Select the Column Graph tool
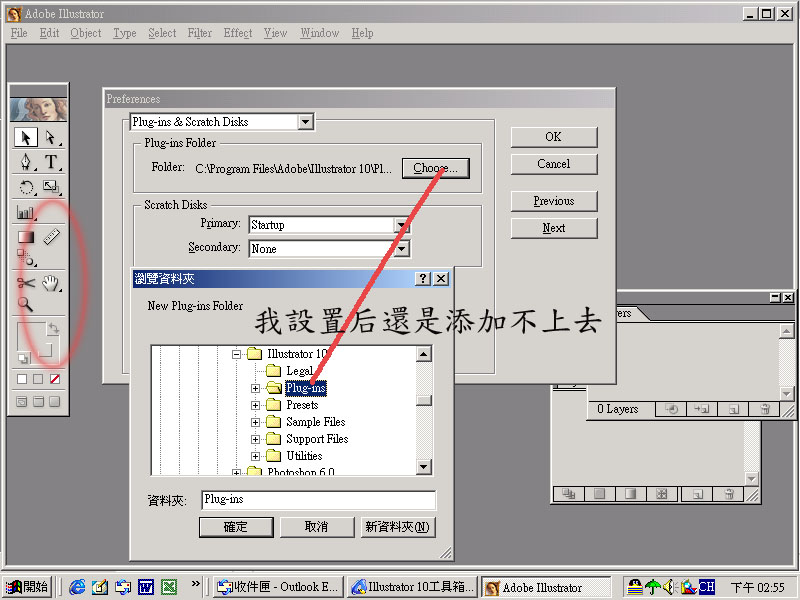 [x=26, y=212]
